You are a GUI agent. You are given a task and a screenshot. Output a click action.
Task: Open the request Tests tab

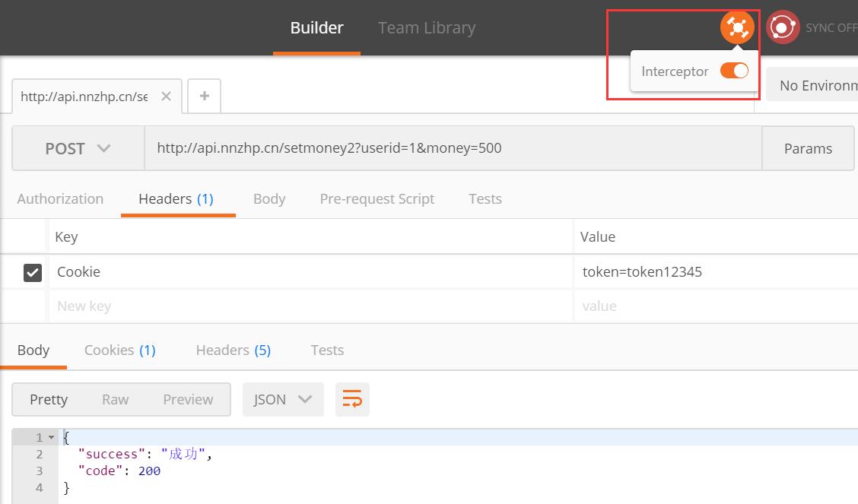pyautogui.click(x=485, y=199)
